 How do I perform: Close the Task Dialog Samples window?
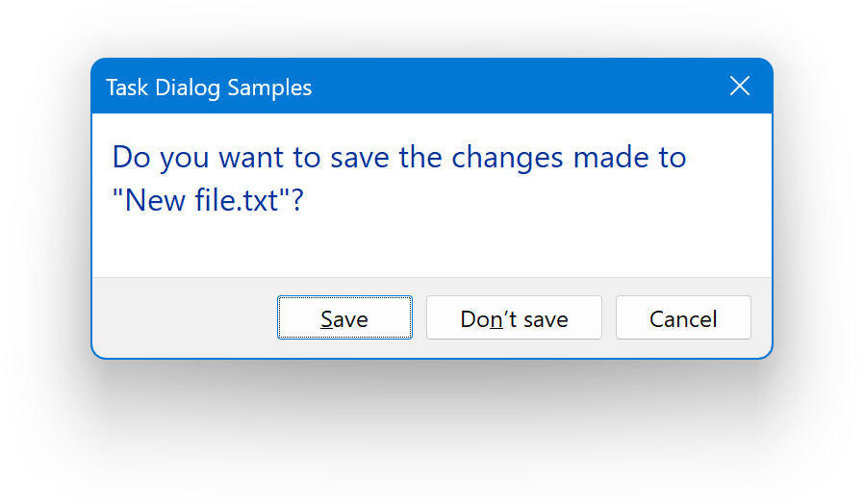[x=740, y=87]
